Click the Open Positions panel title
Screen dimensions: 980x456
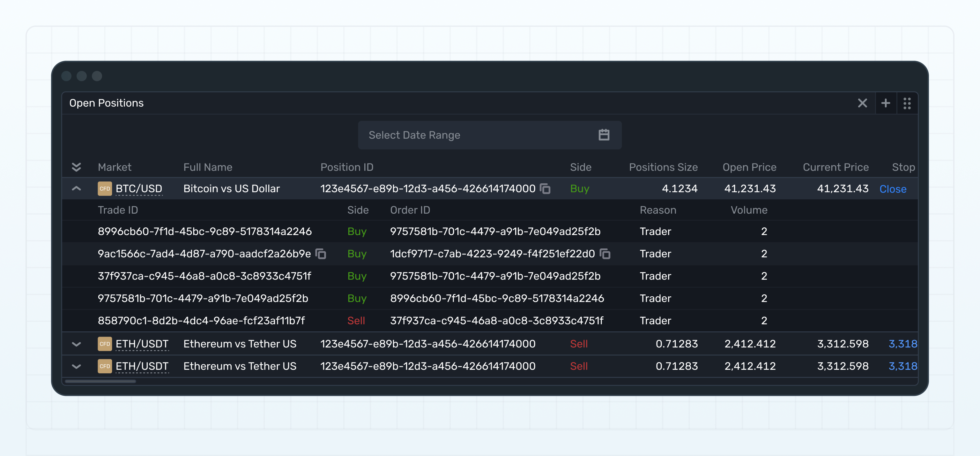pos(107,103)
